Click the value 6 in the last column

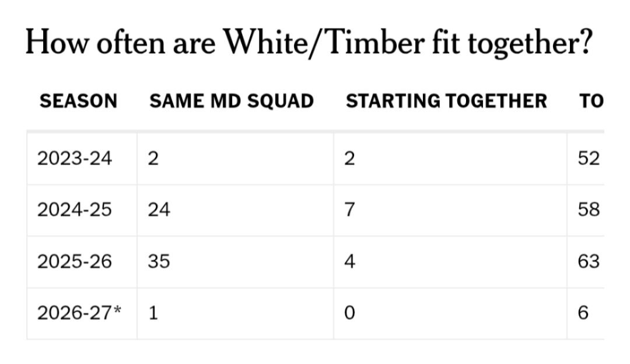[583, 313]
